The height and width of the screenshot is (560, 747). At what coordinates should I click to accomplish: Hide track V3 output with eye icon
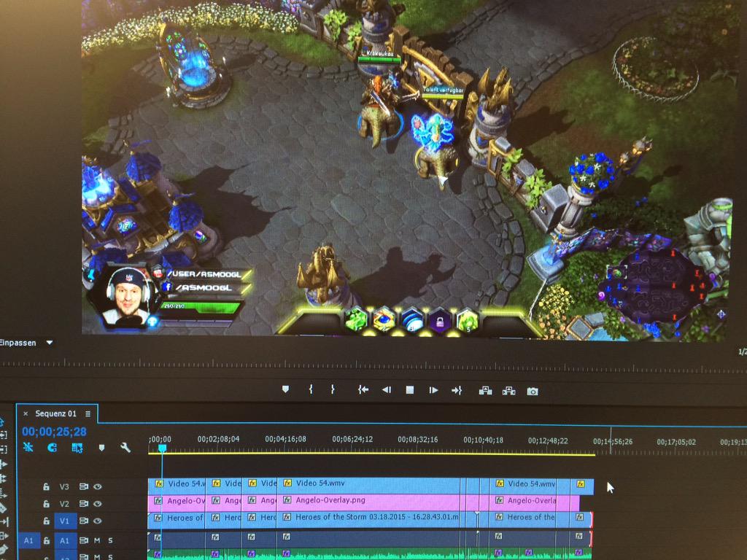pyautogui.click(x=98, y=486)
